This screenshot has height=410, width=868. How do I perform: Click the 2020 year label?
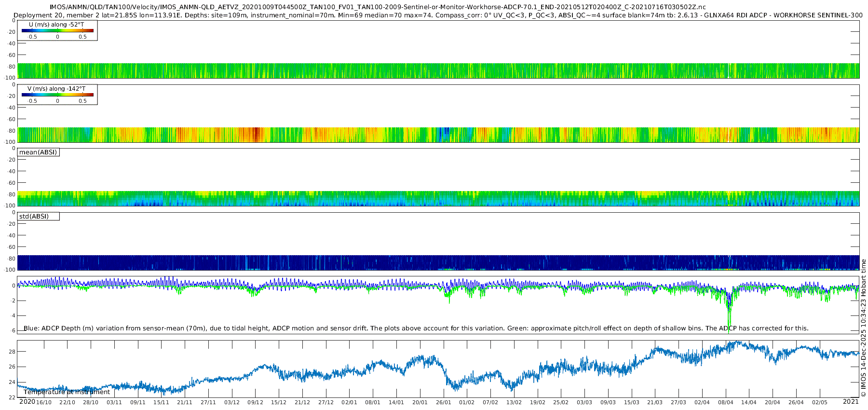pos(27,402)
